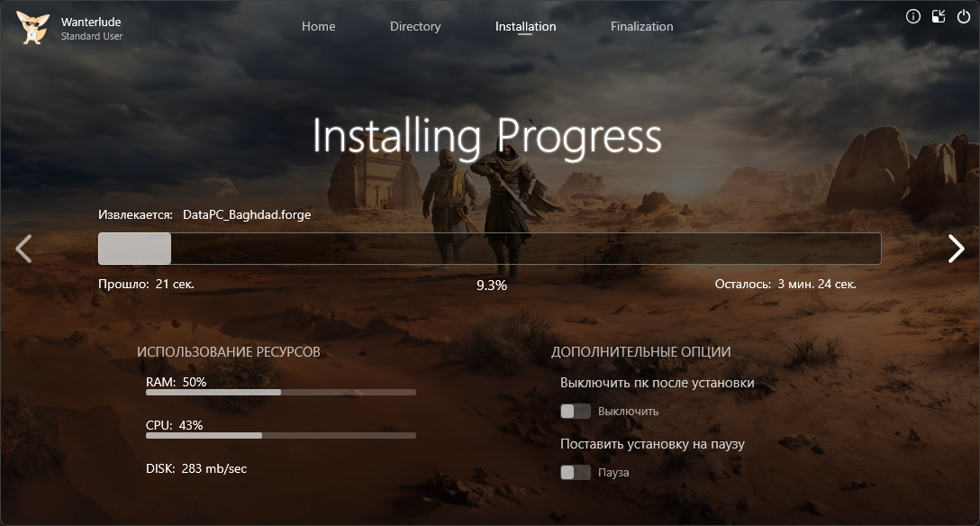980x526 pixels.
Task: Click the minimize-to-compact window icon
Action: (x=938, y=16)
